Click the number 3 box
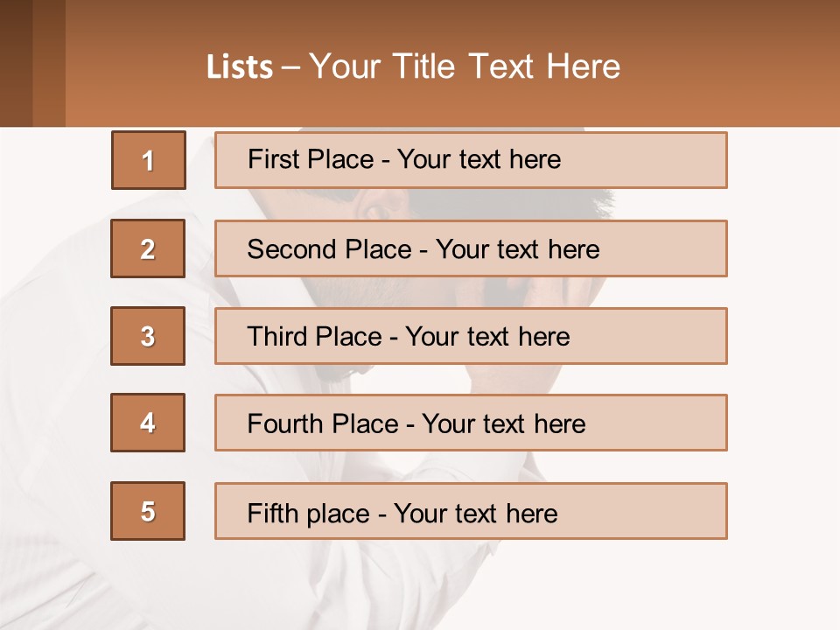Screen dimensions: 840x630 [148, 336]
